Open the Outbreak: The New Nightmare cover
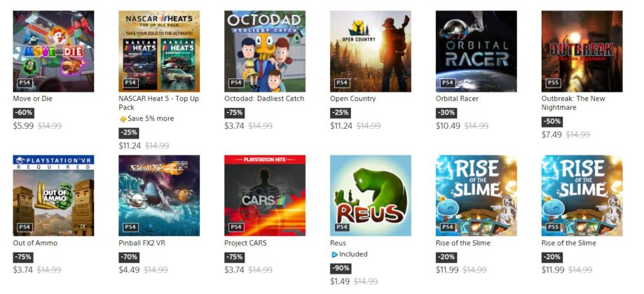The height and width of the screenshot is (294, 644). (x=582, y=51)
